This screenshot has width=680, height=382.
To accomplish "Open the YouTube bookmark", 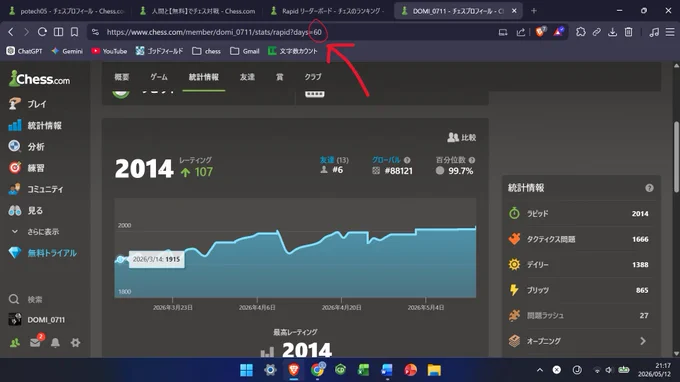I will (109, 51).
